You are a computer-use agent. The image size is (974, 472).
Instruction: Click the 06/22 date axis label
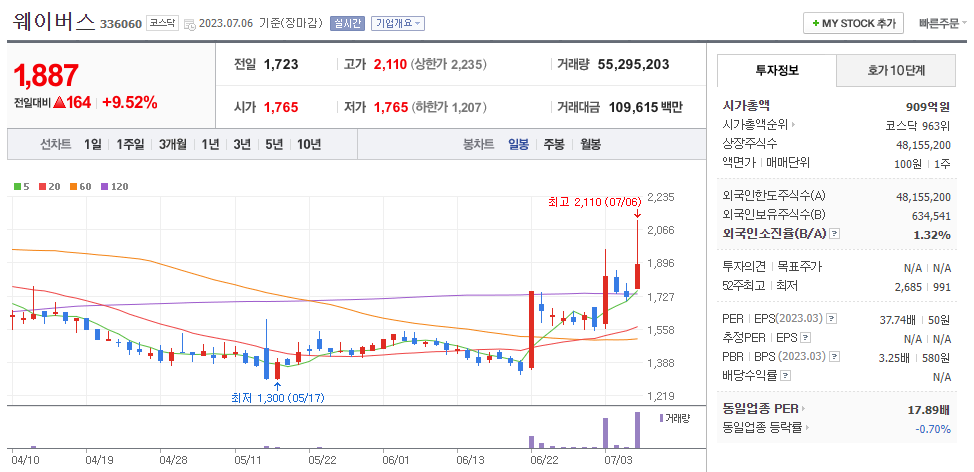(x=544, y=460)
